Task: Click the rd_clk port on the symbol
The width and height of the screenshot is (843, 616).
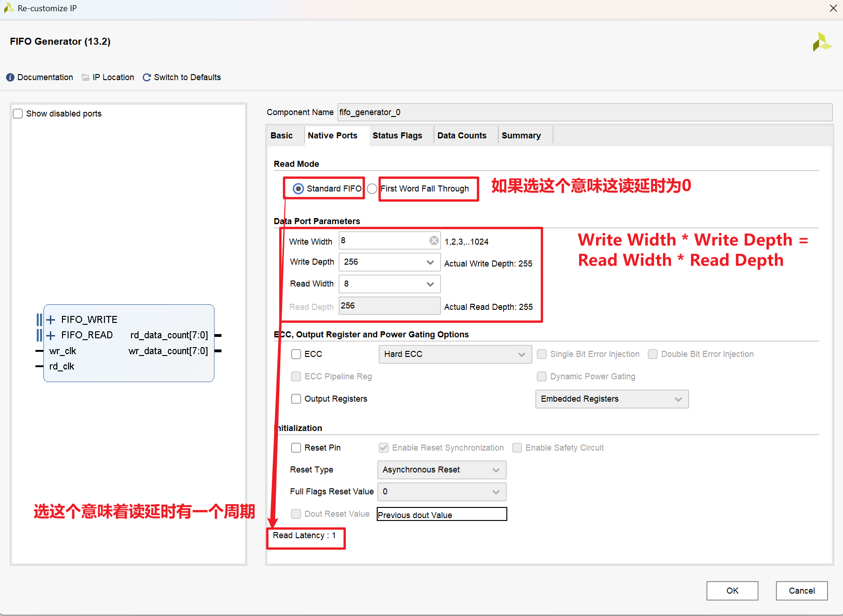Action: pos(62,366)
